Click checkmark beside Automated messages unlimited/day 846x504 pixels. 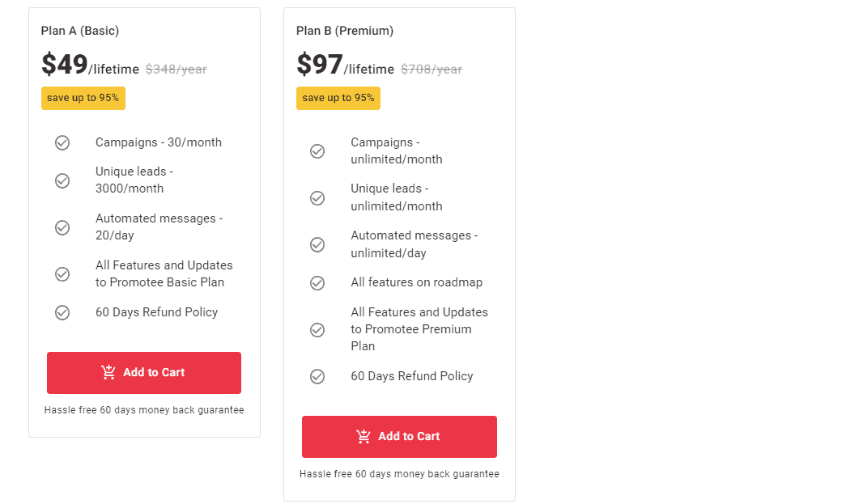coord(317,244)
